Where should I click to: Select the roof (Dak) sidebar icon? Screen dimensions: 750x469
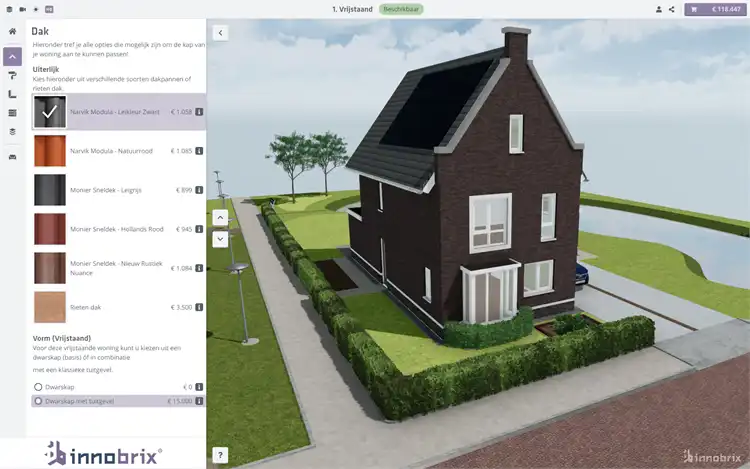(12, 57)
